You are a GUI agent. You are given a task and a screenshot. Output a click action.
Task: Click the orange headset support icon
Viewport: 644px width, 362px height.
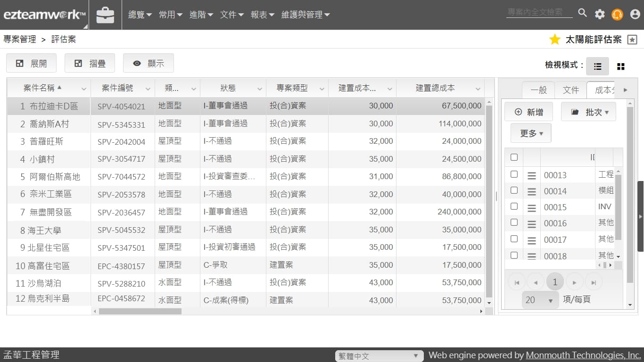click(617, 15)
